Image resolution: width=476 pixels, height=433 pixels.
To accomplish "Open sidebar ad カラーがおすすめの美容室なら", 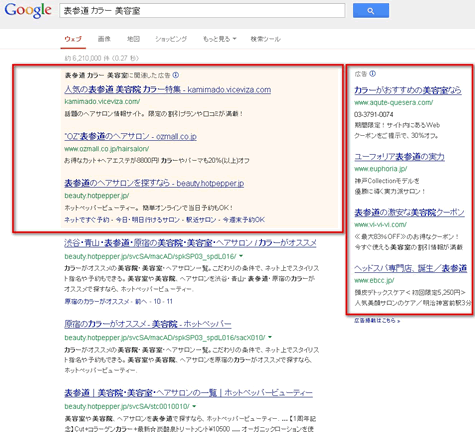I will [x=408, y=90].
